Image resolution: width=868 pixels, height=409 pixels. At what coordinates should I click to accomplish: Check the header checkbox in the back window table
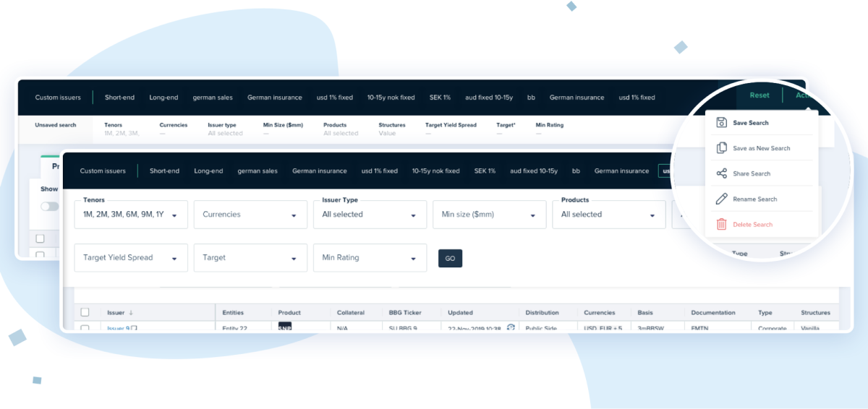(x=41, y=238)
